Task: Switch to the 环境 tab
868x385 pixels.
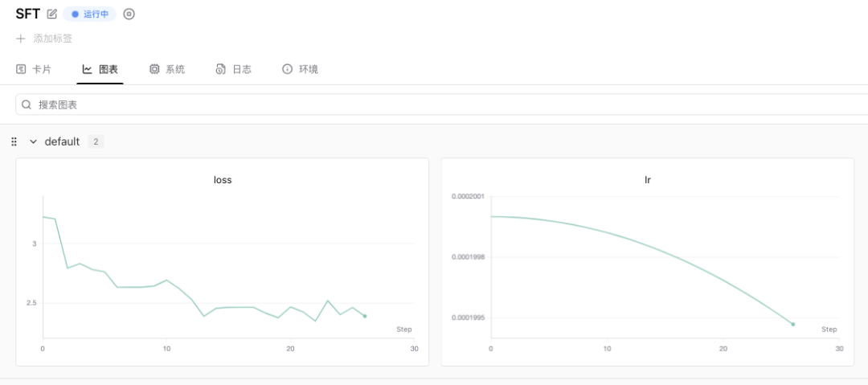Action: pos(300,69)
